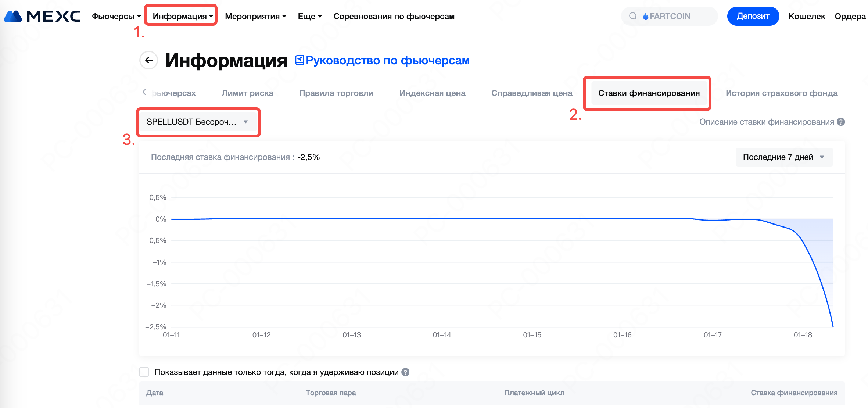The width and height of the screenshot is (868, 408).
Task: Expand the Последние 7 дней period selector
Action: [x=784, y=157]
